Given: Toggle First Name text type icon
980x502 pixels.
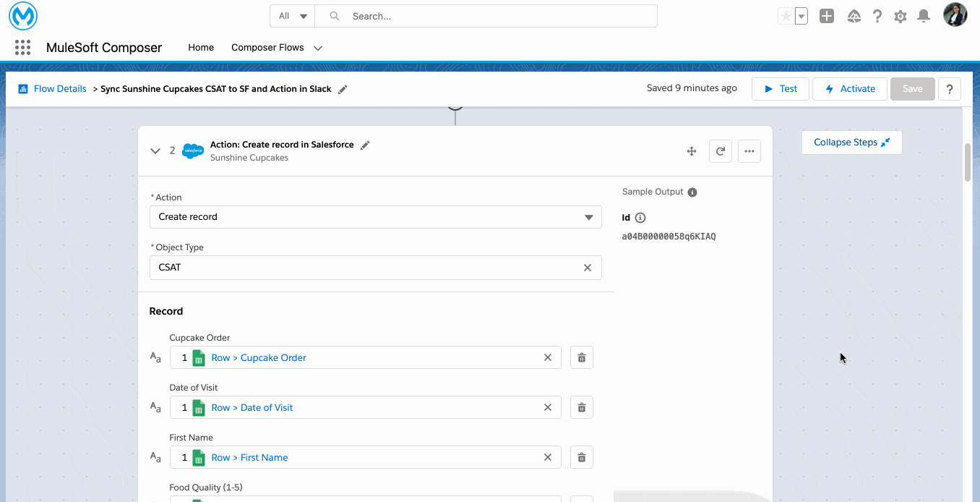Looking at the screenshot, I should click(x=155, y=457).
